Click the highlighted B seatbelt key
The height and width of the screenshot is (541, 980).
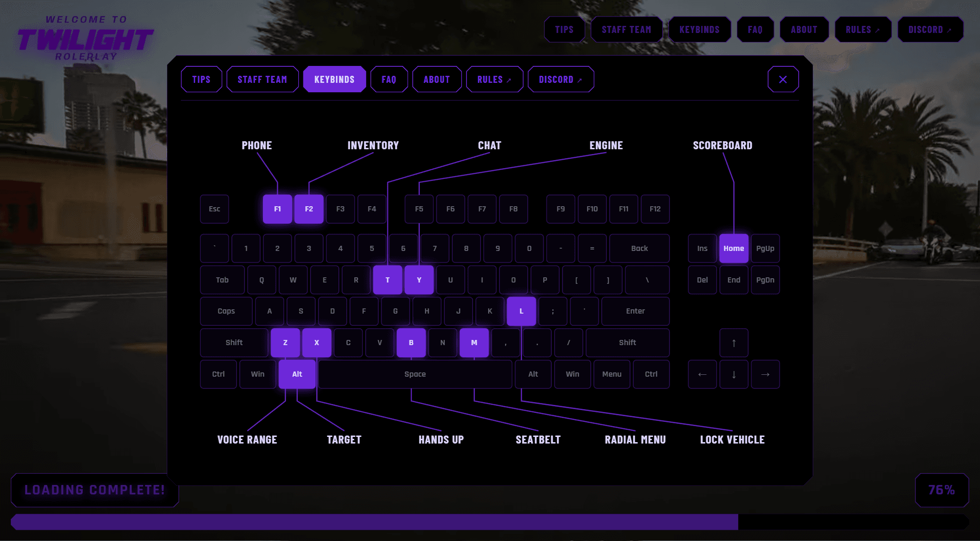[411, 343]
